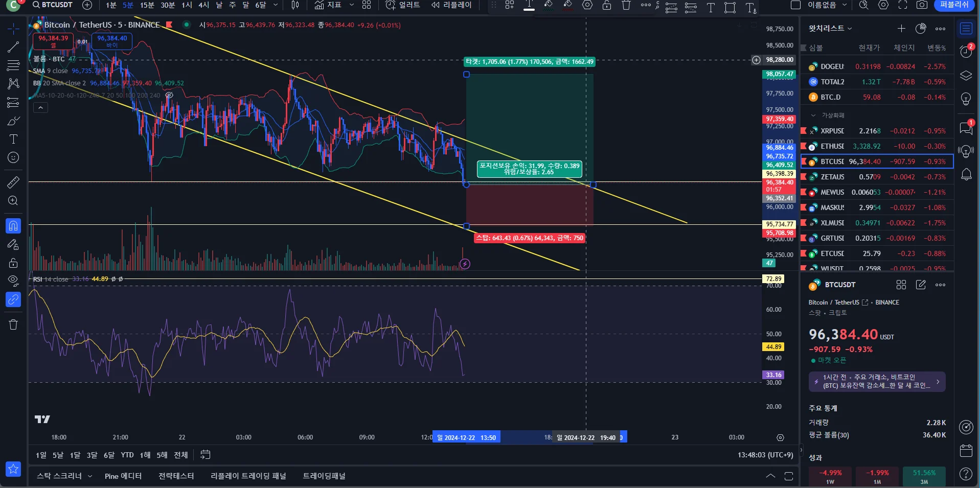Toggle lock all drawing tools
The image size is (980, 488).
coord(13,263)
